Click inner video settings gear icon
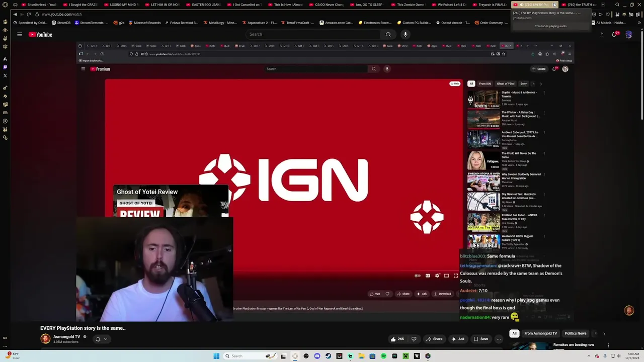644x362 pixels. point(437,276)
